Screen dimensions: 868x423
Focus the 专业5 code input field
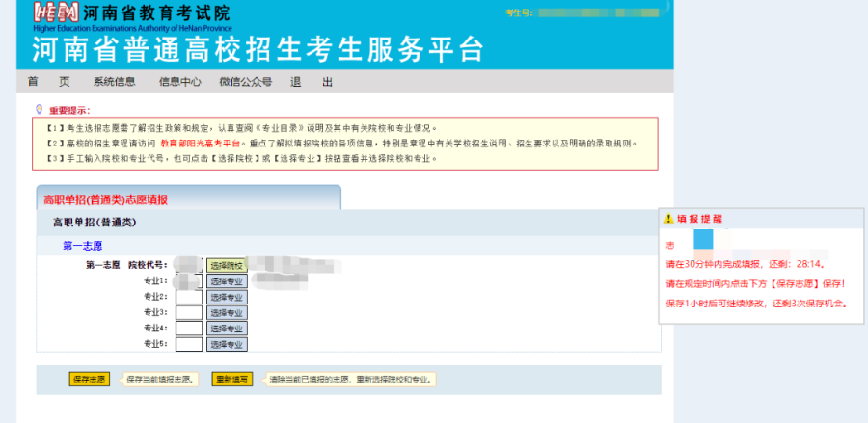tap(189, 344)
